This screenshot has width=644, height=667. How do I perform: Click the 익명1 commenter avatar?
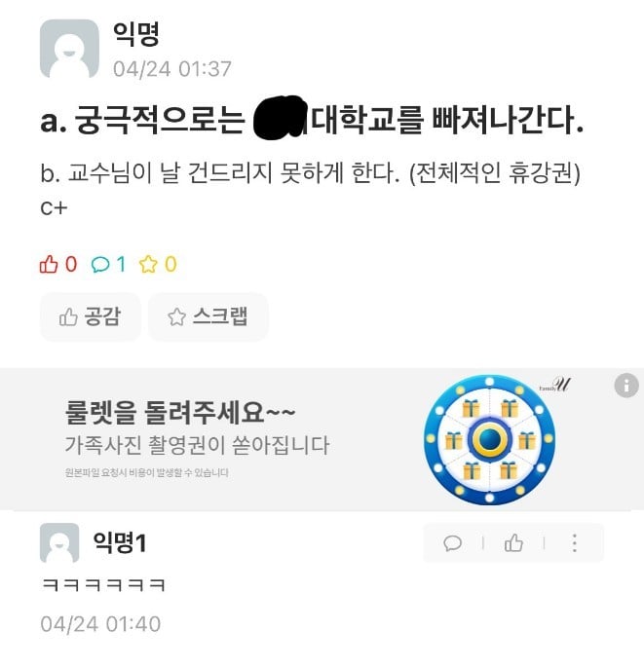(59, 542)
